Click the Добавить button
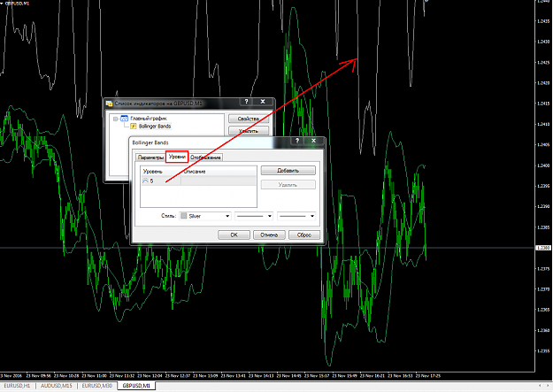 point(288,171)
